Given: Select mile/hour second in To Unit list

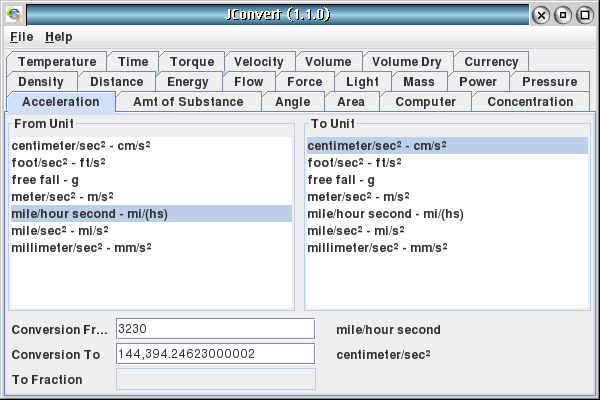Looking at the screenshot, I should click(447, 214).
